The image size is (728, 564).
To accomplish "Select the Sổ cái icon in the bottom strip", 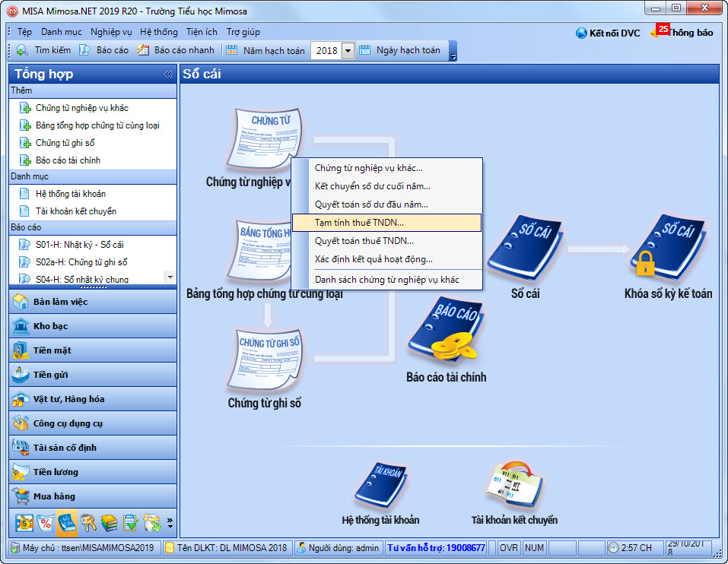I will [x=67, y=522].
